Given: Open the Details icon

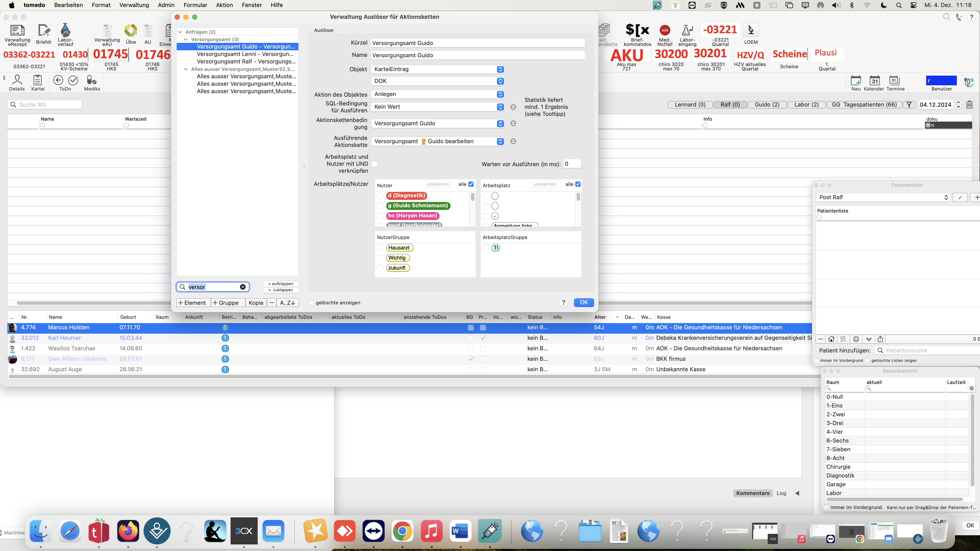Looking at the screenshot, I should click(x=17, y=80).
